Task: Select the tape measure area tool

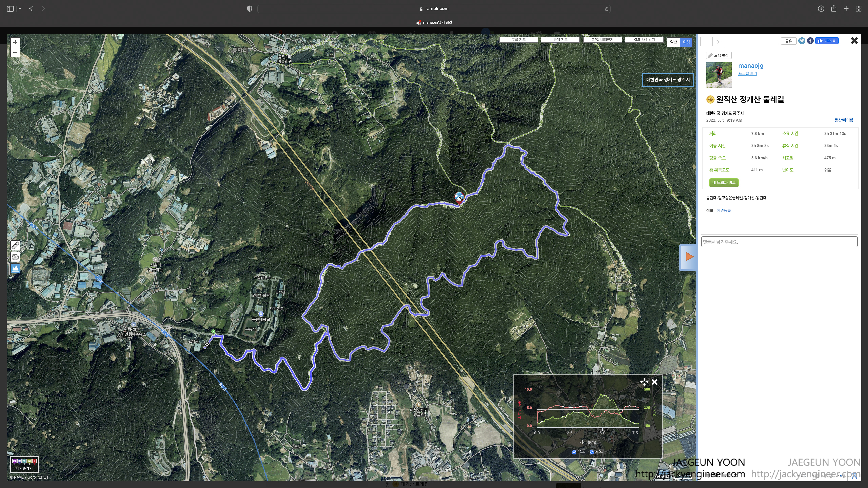Action: [x=15, y=257]
